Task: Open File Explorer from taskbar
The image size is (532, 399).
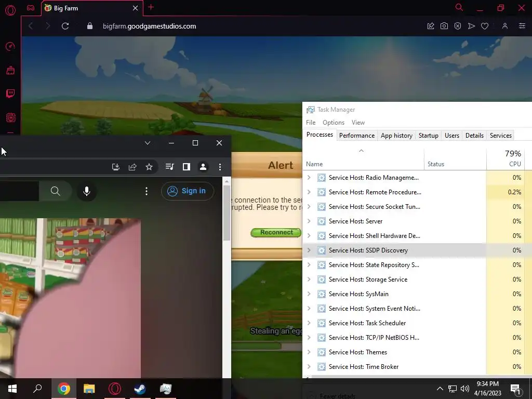Action: (89, 389)
